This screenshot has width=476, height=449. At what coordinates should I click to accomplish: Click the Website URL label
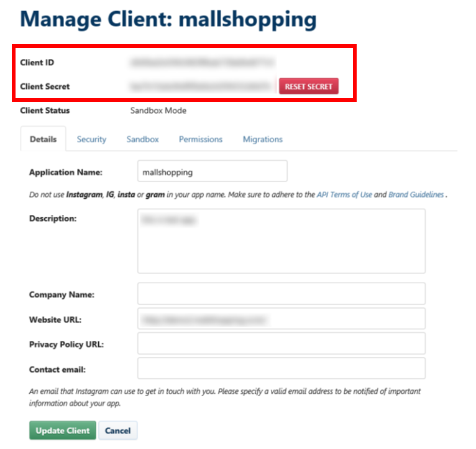(x=55, y=320)
